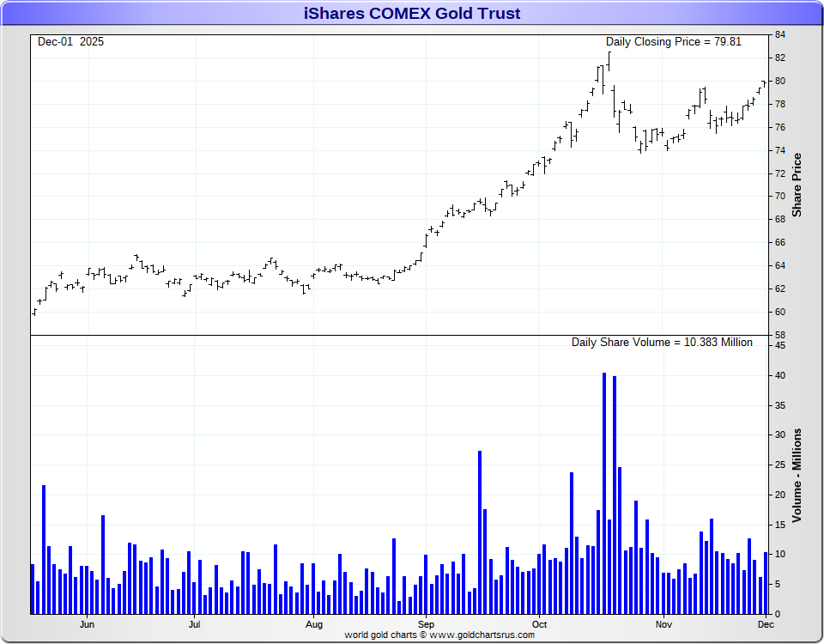
Task: Click the Daily Share Volume = 10.383 Million label
Action: (x=662, y=343)
